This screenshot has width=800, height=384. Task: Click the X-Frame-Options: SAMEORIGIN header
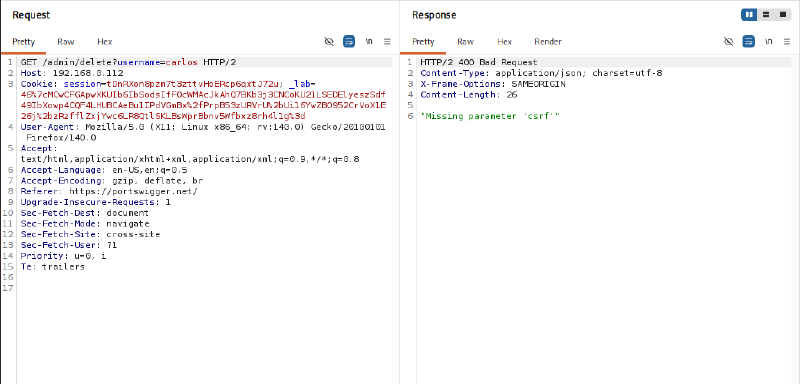[493, 84]
